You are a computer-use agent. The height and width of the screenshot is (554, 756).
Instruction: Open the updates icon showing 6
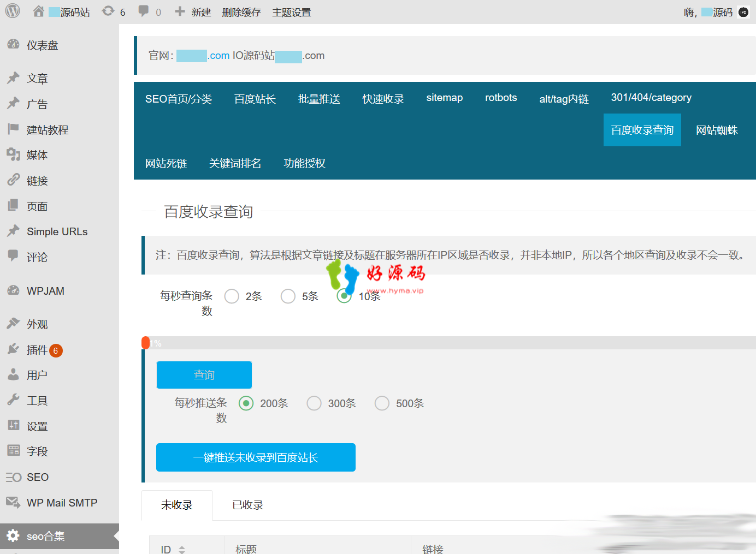(108, 11)
